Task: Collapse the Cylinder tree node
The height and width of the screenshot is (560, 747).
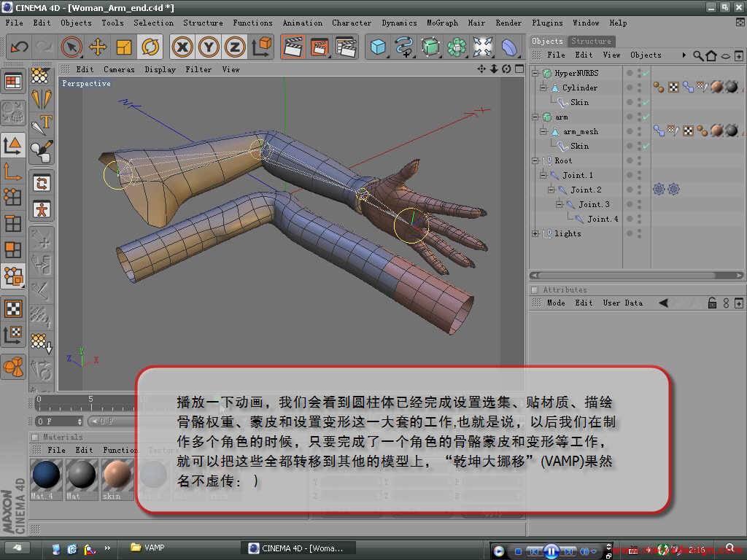Action: (x=543, y=87)
